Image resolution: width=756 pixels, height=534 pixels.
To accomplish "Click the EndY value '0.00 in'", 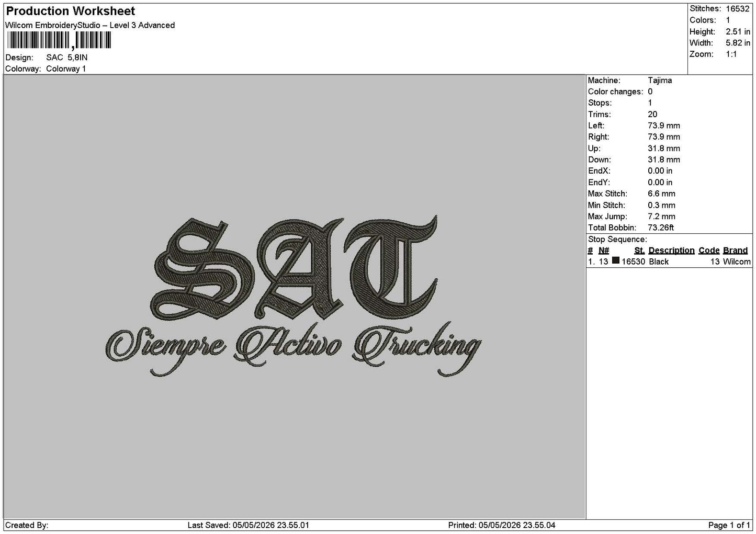I will pyautogui.click(x=660, y=182).
